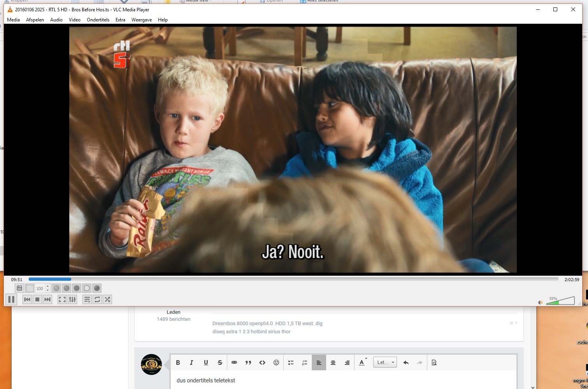Show the VLC playlist
The image size is (588, 389).
(87, 299)
